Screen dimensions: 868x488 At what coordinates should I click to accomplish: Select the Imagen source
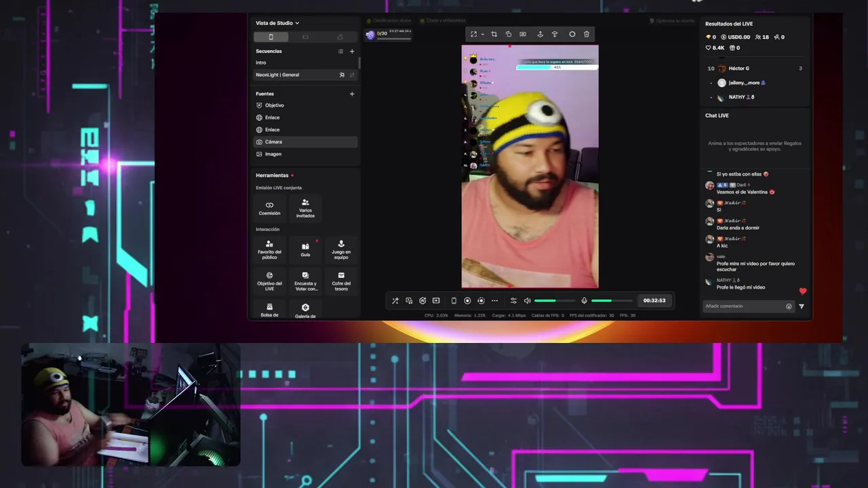[x=305, y=154]
